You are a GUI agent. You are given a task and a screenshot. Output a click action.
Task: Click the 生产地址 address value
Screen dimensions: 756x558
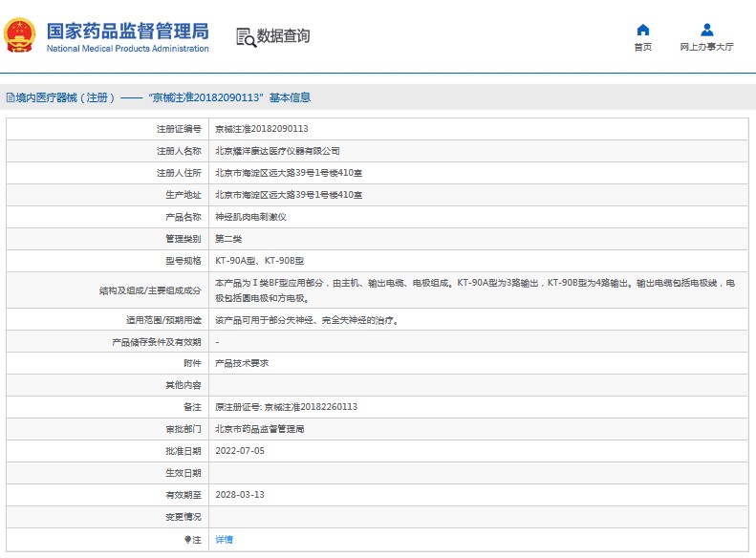(289, 195)
